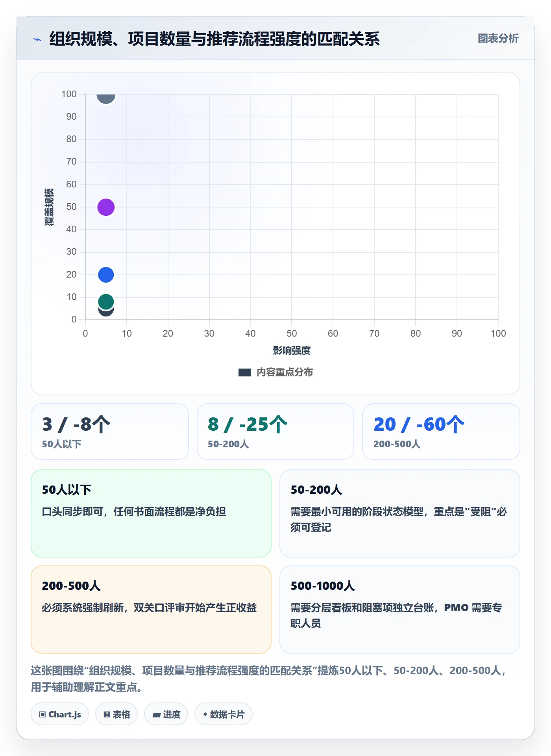Screen dimensions: 551x756
Task: Click the Chart.js tag chip
Action: [60, 714]
